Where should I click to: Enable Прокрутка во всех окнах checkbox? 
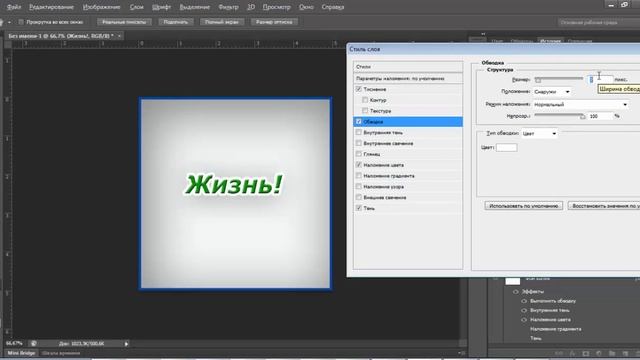21,22
